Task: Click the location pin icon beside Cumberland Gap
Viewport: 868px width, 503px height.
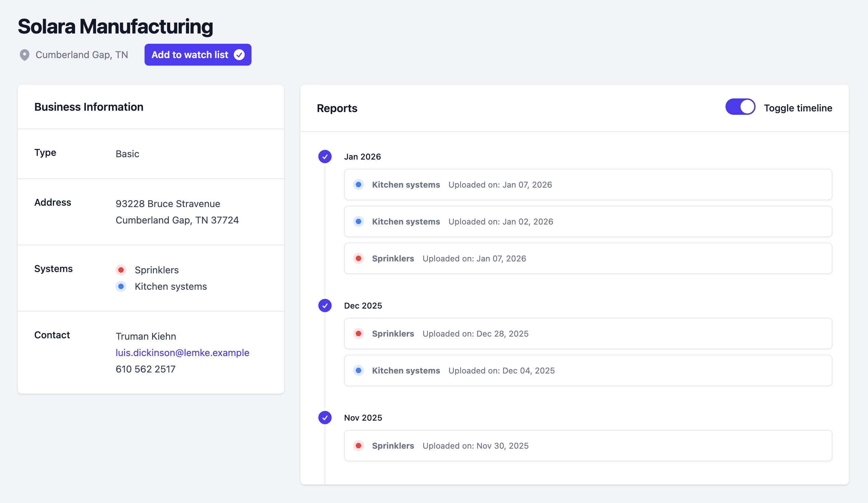Action: (x=25, y=54)
